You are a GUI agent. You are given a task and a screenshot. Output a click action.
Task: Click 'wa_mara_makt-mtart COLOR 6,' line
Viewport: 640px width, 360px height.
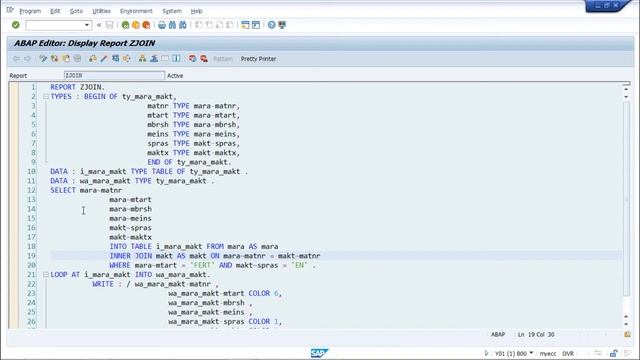pyautogui.click(x=225, y=293)
